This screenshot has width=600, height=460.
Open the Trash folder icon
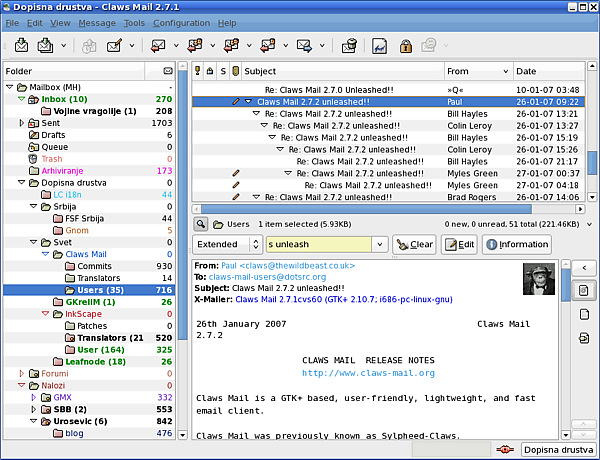(33, 159)
